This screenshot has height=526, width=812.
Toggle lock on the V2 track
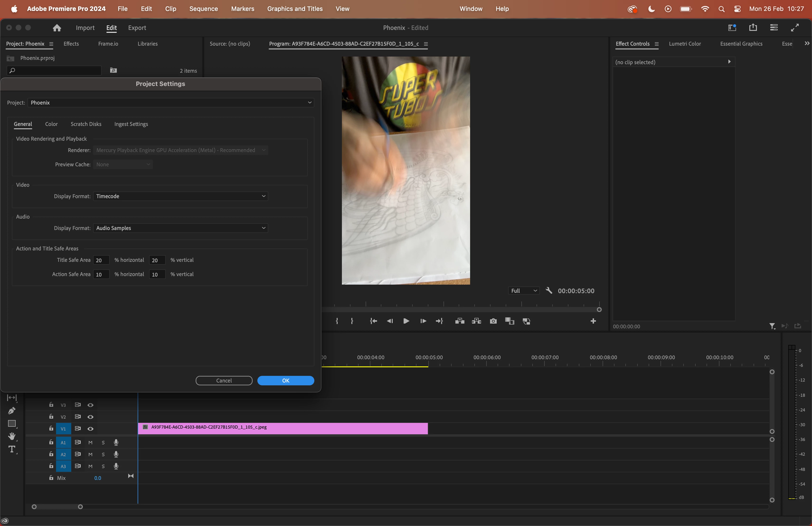pos(51,416)
